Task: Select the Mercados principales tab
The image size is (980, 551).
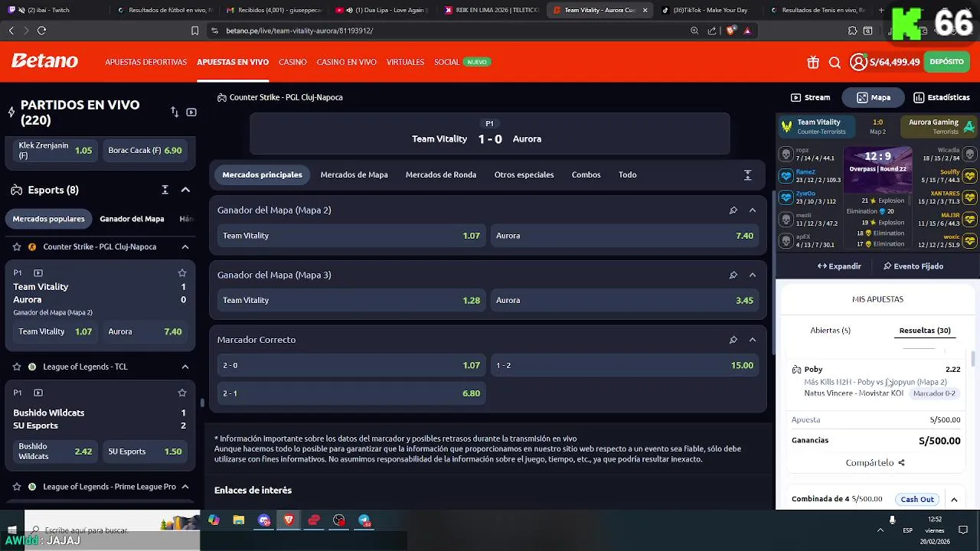Action: pyautogui.click(x=262, y=174)
